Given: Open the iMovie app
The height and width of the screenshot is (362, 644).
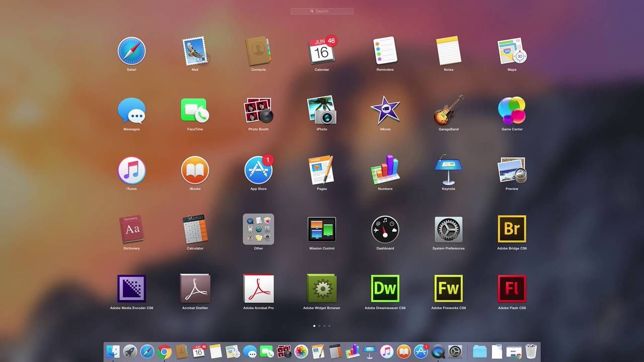Looking at the screenshot, I should pos(385,111).
